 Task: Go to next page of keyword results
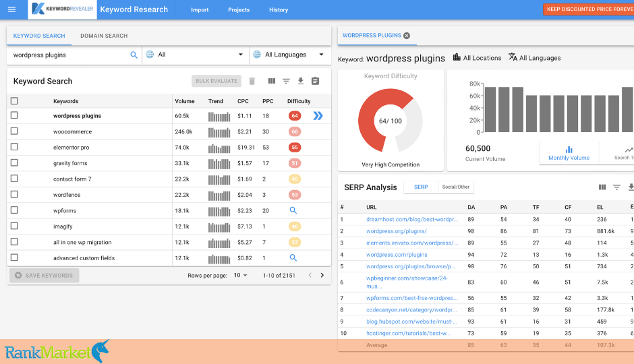[322, 275]
